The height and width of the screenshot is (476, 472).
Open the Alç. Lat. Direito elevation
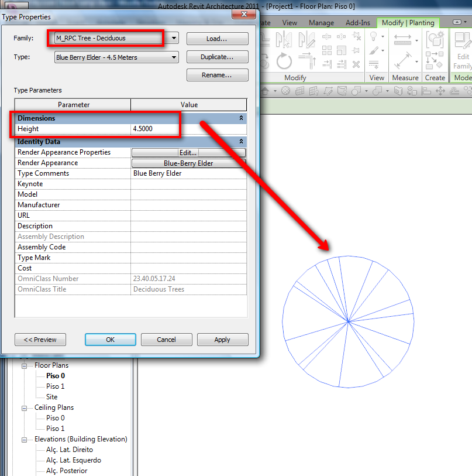pyautogui.click(x=70, y=450)
